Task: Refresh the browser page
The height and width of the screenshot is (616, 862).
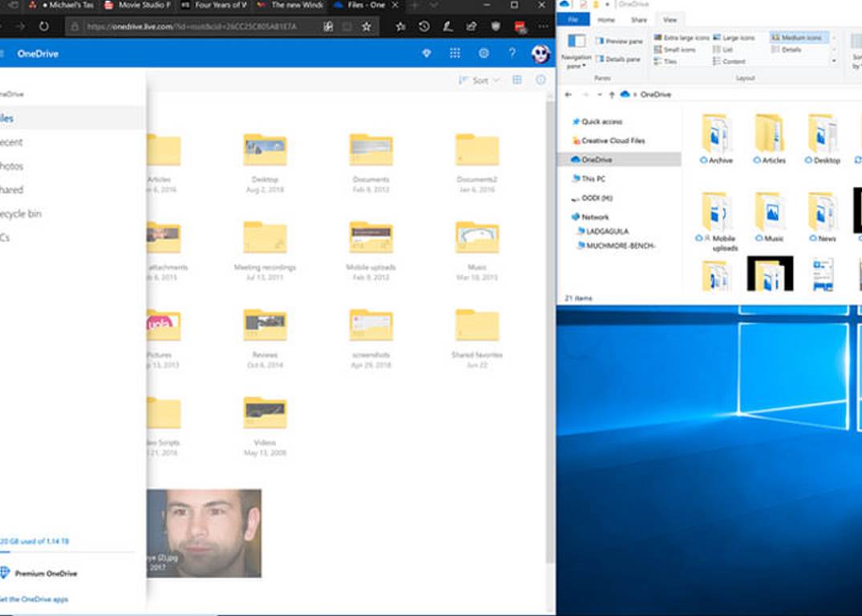Action: pos(43,26)
